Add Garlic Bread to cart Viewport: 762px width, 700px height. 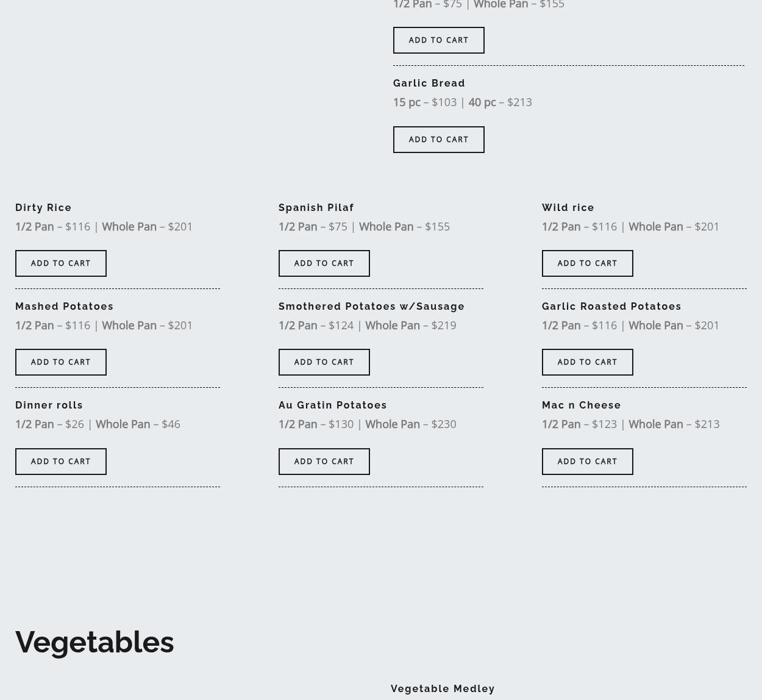click(438, 140)
